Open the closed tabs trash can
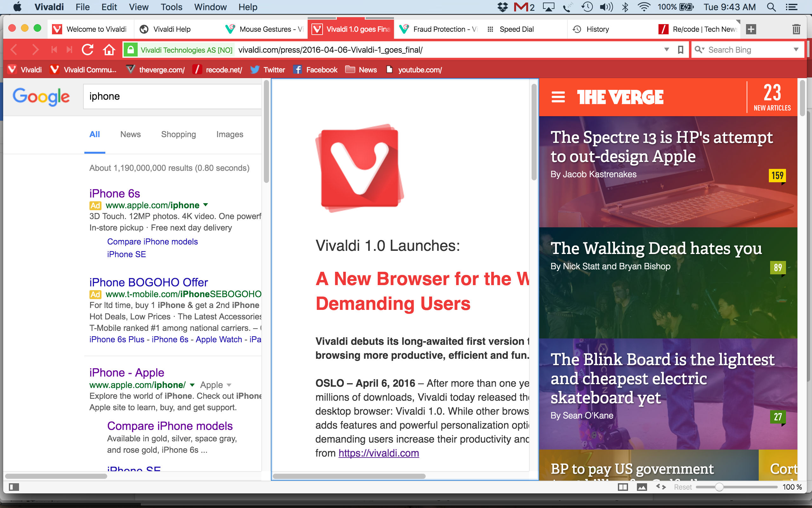Viewport: 812px width, 508px height. click(x=796, y=29)
